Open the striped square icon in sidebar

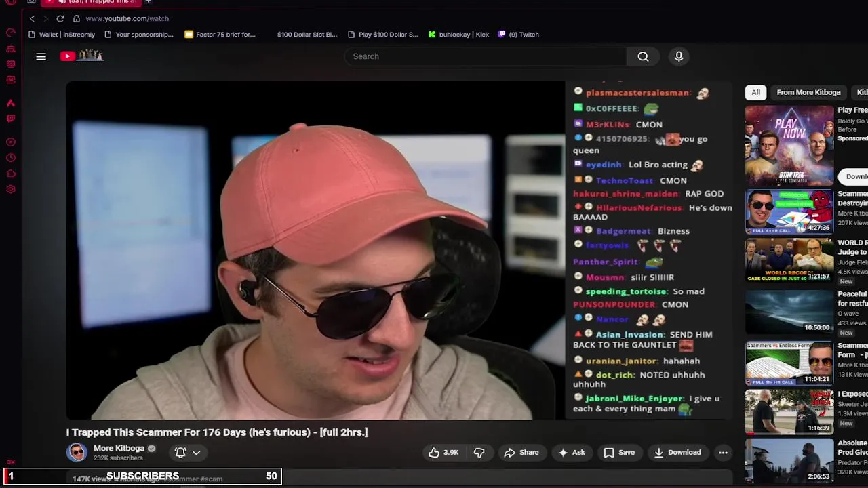(x=10, y=64)
